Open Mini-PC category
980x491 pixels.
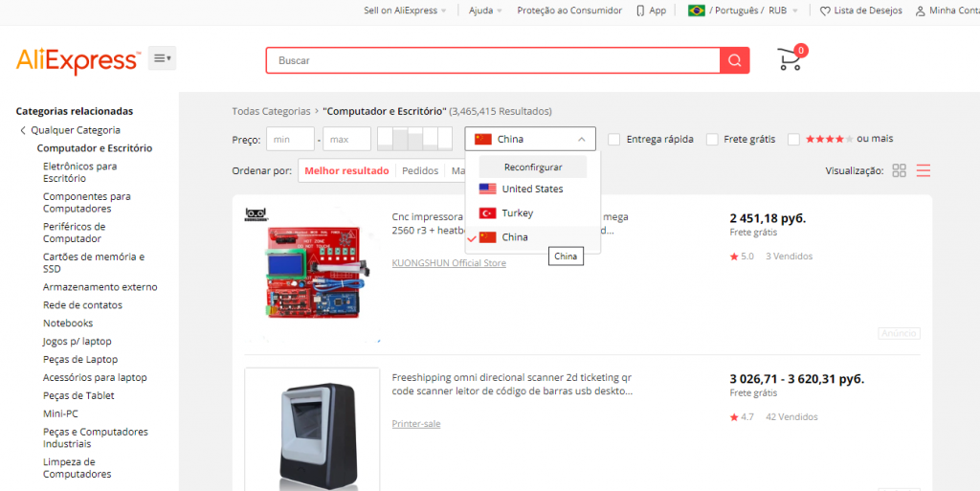[60, 414]
